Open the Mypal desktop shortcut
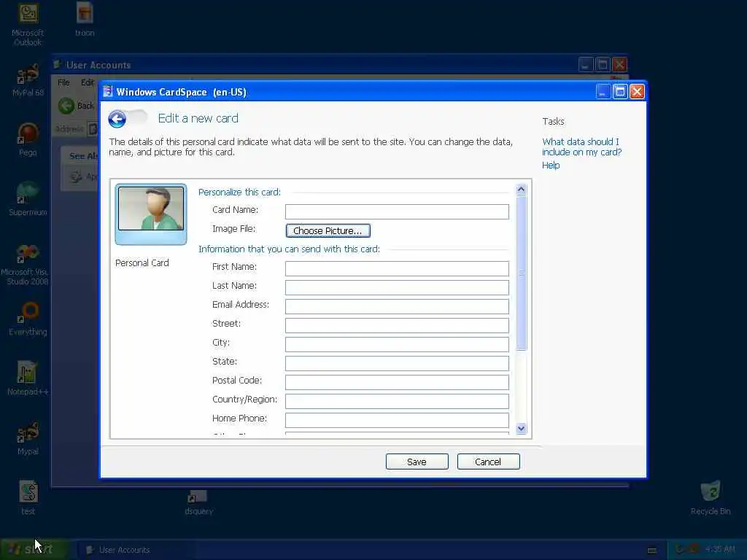The image size is (747, 560). click(x=28, y=438)
